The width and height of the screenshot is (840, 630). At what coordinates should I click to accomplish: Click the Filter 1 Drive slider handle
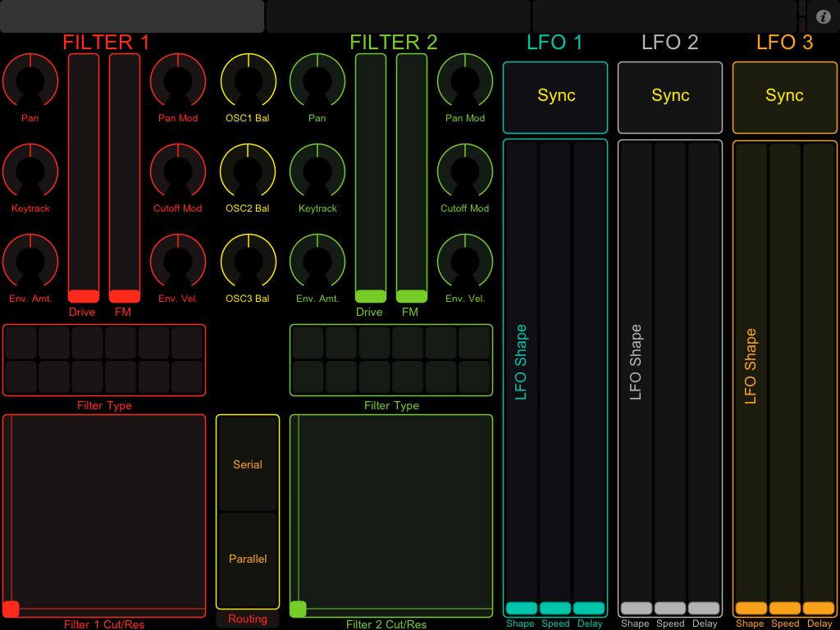[84, 296]
